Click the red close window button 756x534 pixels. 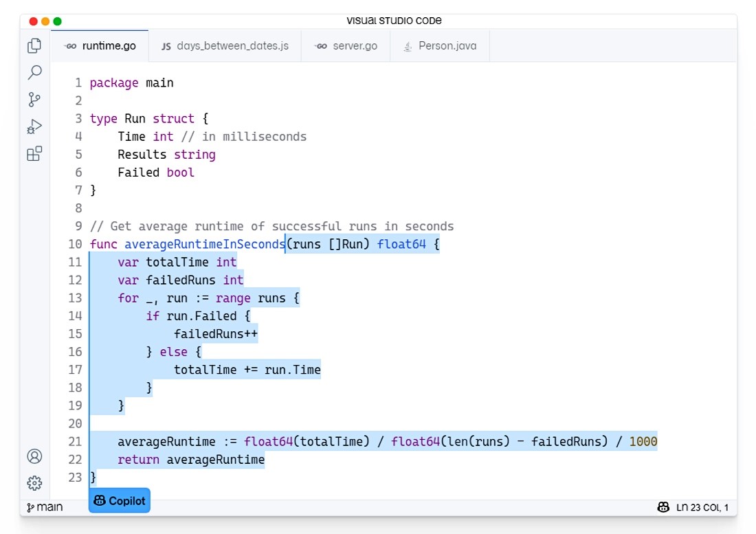point(33,21)
